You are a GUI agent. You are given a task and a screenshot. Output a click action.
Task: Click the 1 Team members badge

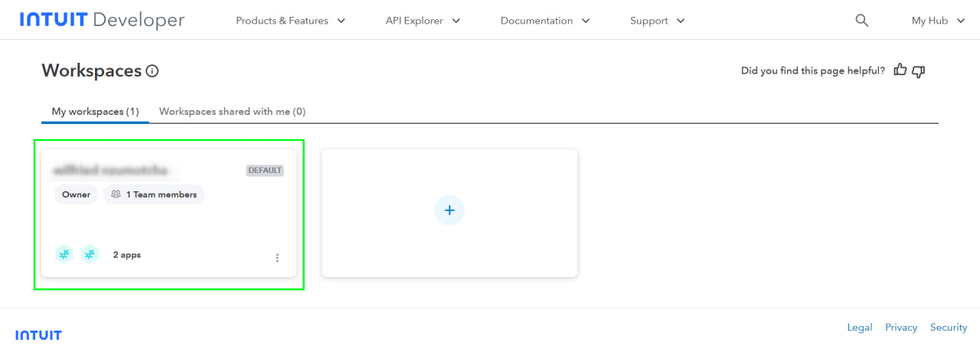point(154,194)
